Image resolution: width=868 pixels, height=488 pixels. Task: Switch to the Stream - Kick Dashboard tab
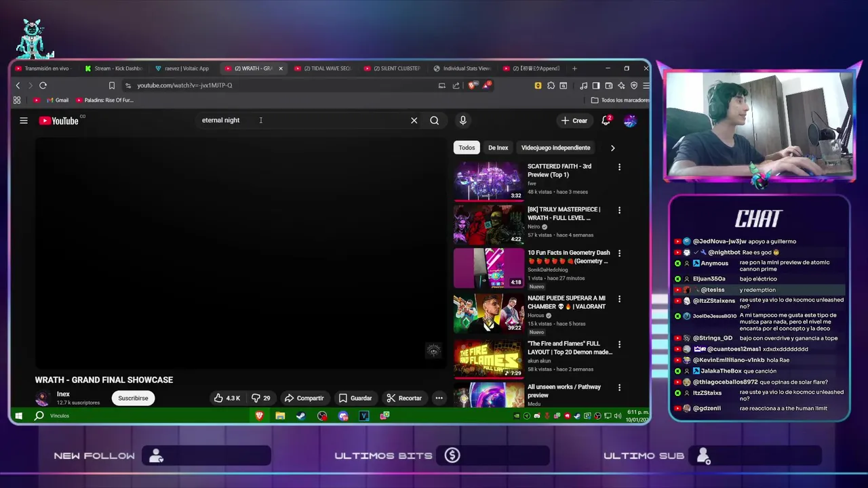pyautogui.click(x=113, y=68)
